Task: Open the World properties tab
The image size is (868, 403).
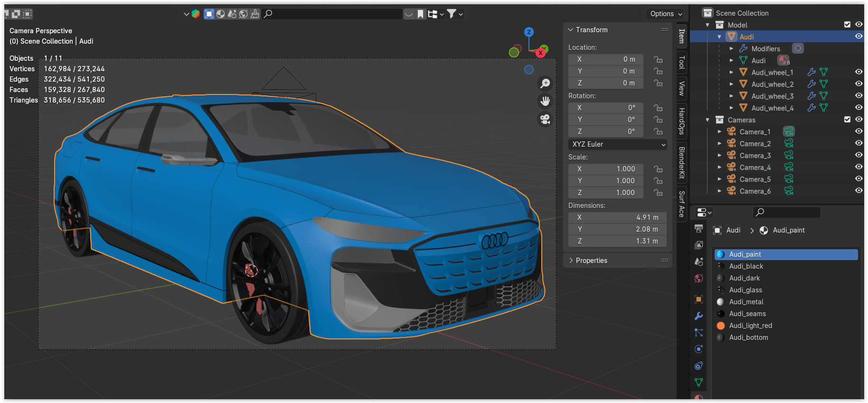Action: tap(698, 278)
